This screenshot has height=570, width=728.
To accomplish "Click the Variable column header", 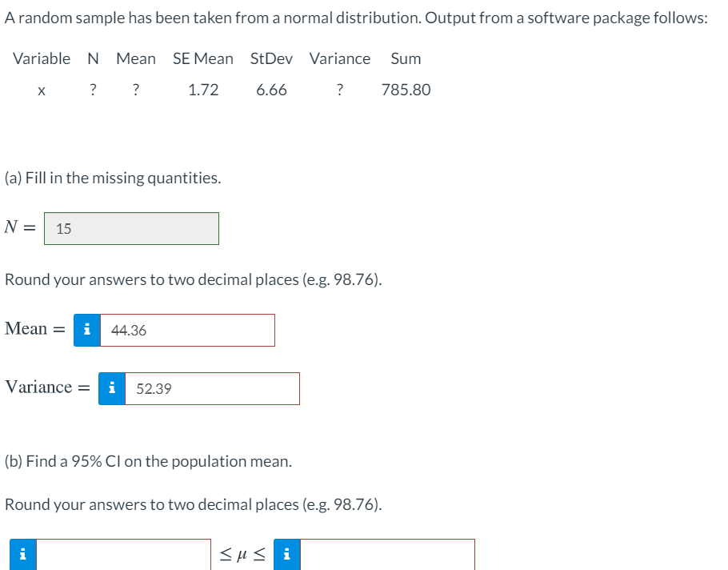I will coord(42,58).
